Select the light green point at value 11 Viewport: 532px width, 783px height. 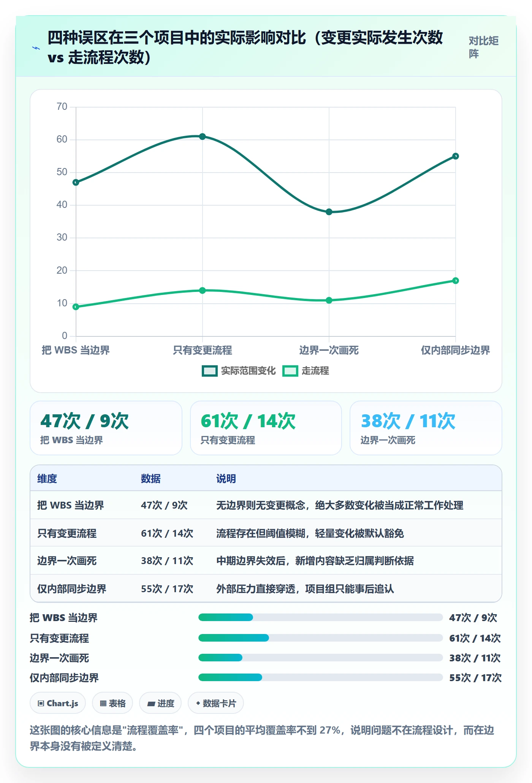(329, 300)
